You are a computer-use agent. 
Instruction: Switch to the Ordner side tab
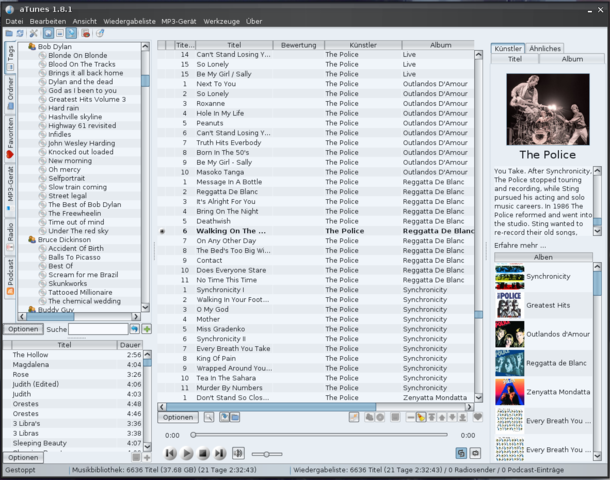point(10,93)
